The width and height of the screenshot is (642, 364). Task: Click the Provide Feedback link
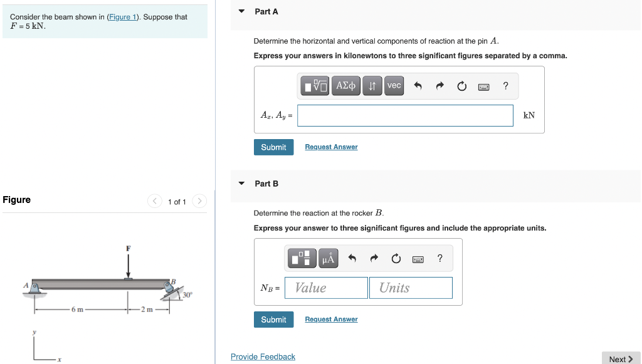tap(263, 356)
